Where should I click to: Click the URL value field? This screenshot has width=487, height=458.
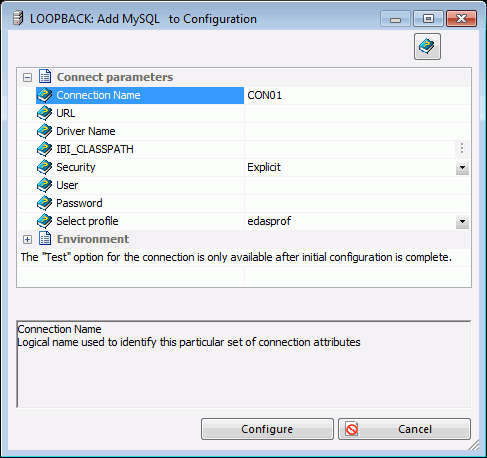click(357, 113)
